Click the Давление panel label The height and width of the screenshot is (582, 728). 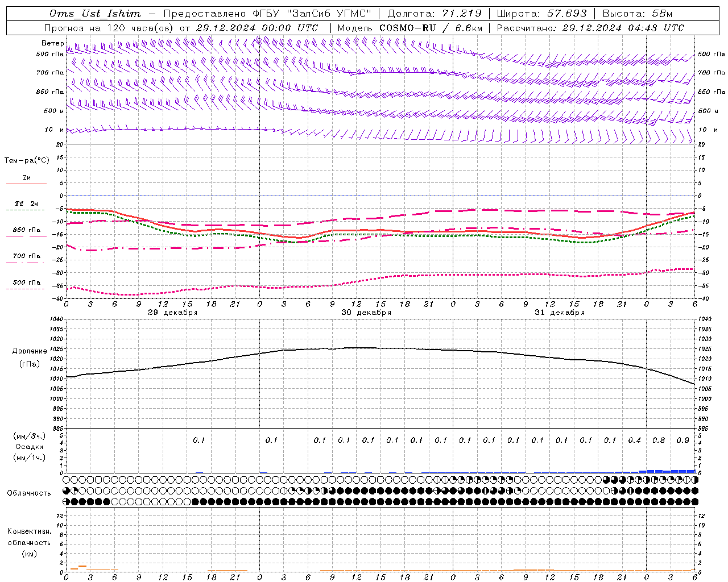30,351
